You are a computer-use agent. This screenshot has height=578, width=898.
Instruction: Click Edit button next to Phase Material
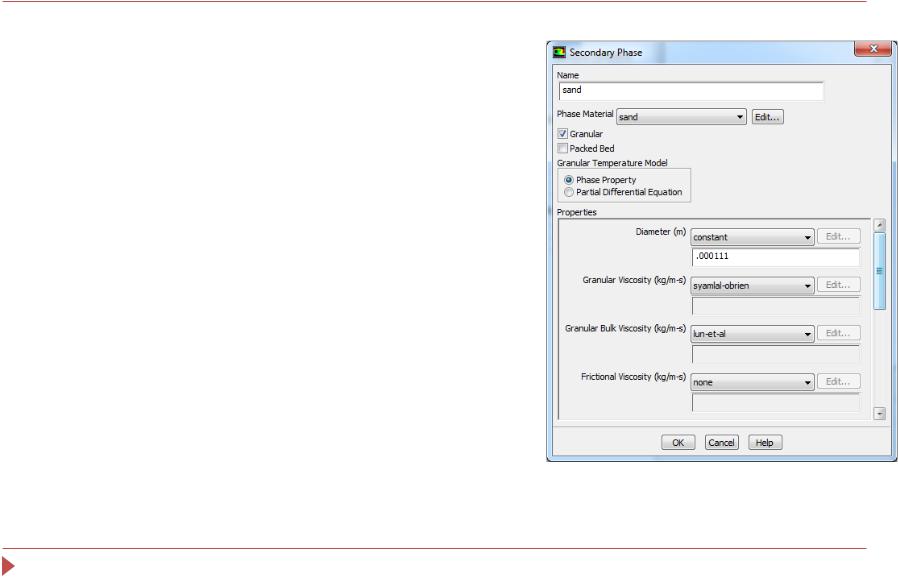[767, 117]
